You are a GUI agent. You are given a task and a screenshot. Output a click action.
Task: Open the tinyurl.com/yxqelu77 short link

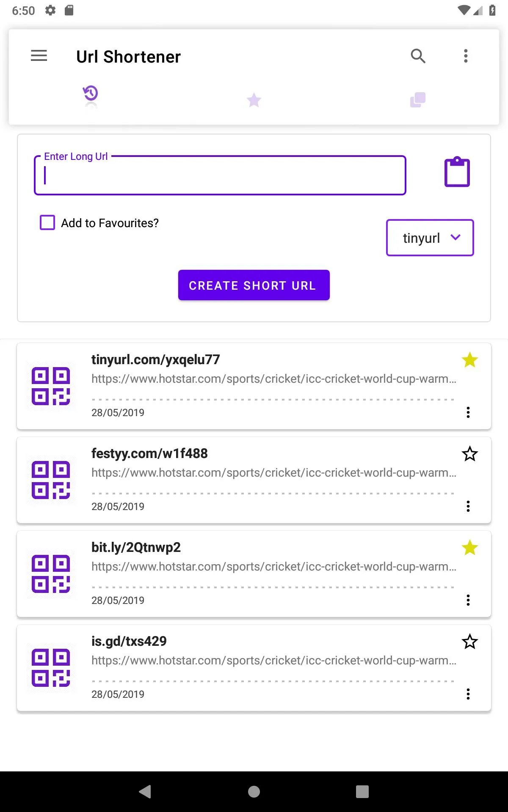coord(156,359)
